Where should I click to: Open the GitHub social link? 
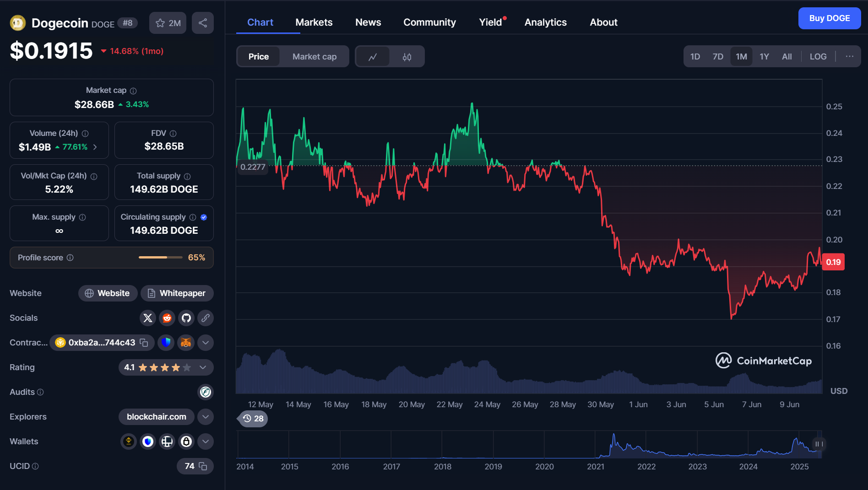tap(186, 318)
